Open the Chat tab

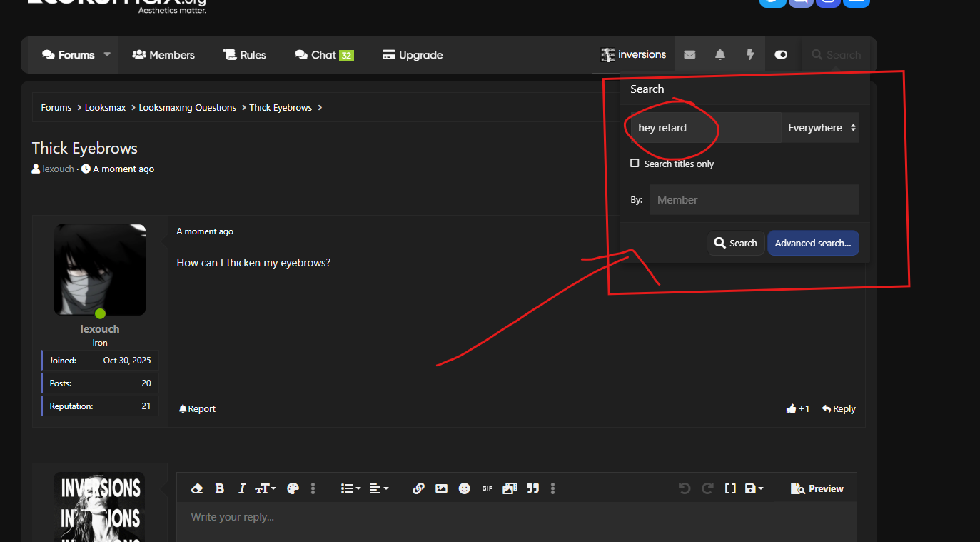324,55
